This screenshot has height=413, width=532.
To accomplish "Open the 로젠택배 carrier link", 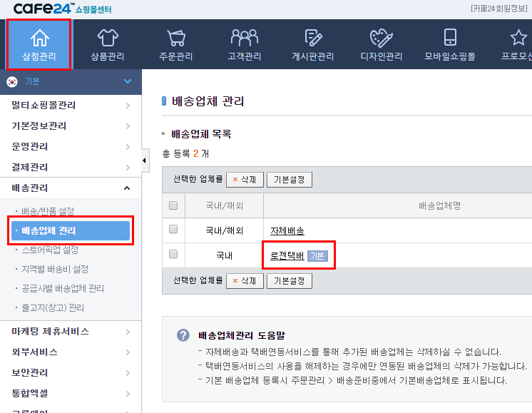I will (x=287, y=255).
